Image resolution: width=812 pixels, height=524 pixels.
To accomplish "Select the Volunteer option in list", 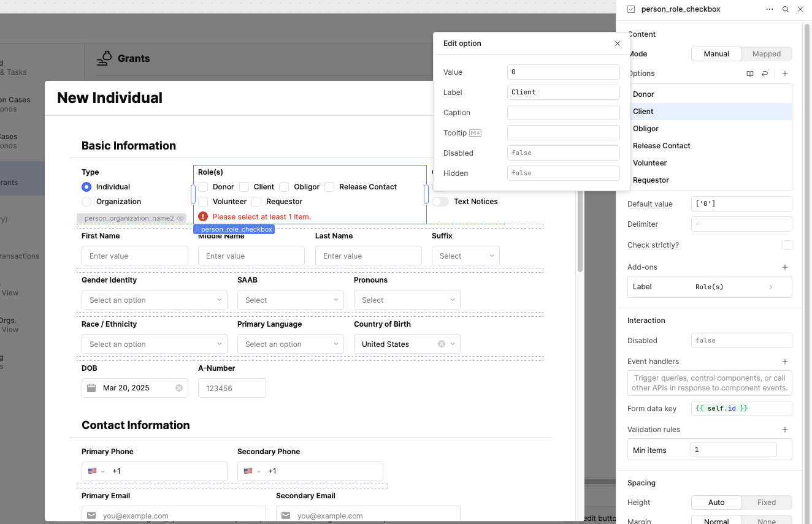I will tap(710, 163).
